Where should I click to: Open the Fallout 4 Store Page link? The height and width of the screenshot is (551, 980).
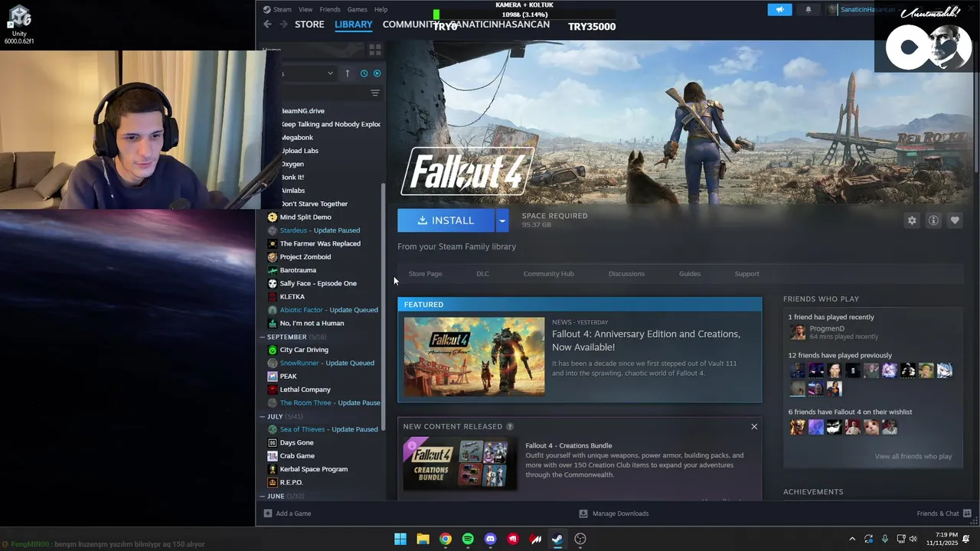point(425,273)
